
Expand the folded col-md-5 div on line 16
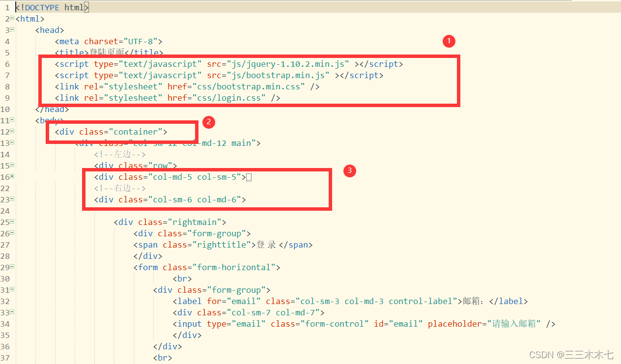pos(12,177)
